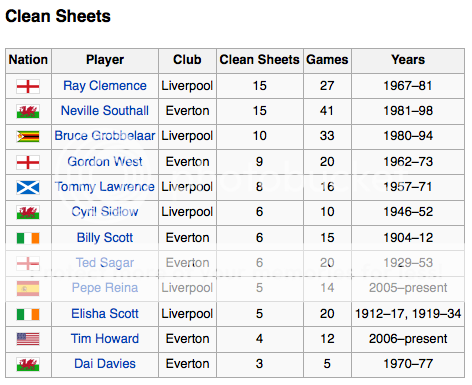Viewport: 472px width, 385px height.
Task: Click the Zimbabwe flag beside Bruce Grobbelaar
Action: coord(28,136)
